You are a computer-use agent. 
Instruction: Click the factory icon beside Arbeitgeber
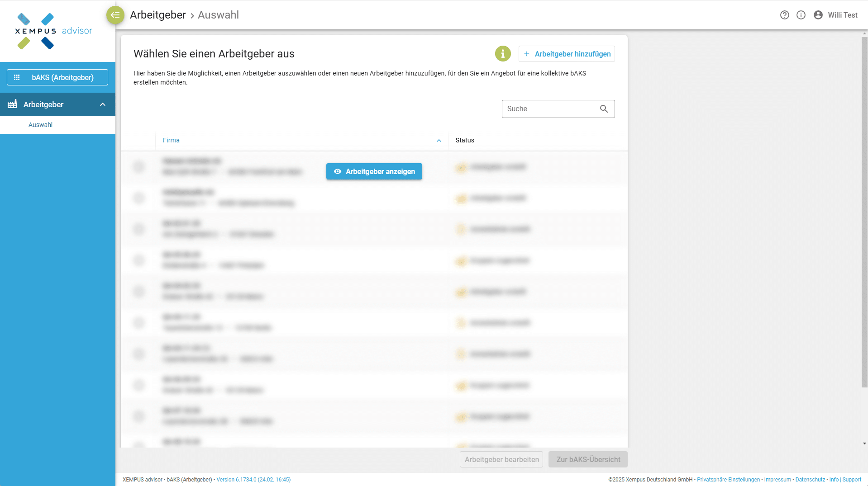pos(12,104)
